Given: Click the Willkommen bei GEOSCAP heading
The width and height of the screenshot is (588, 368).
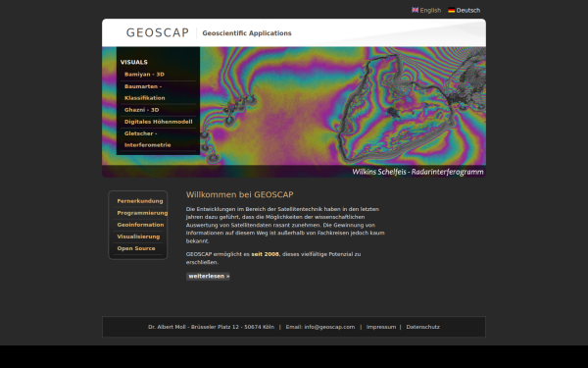Looking at the screenshot, I should coord(240,194).
